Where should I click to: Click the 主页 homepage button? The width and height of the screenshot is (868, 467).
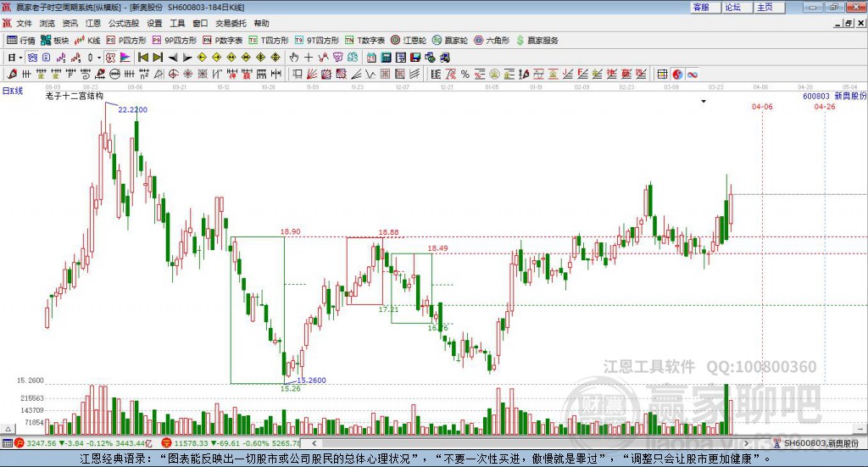coord(768,7)
